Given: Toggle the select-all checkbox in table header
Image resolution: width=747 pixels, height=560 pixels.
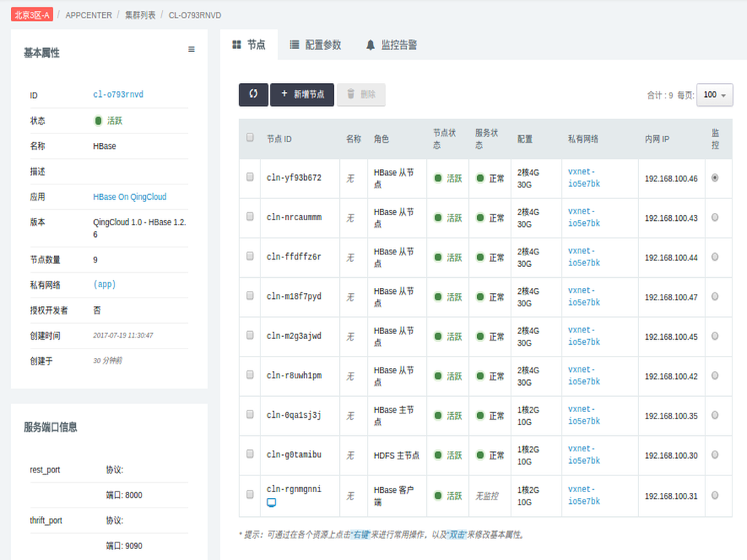Looking at the screenshot, I should pyautogui.click(x=249, y=137).
